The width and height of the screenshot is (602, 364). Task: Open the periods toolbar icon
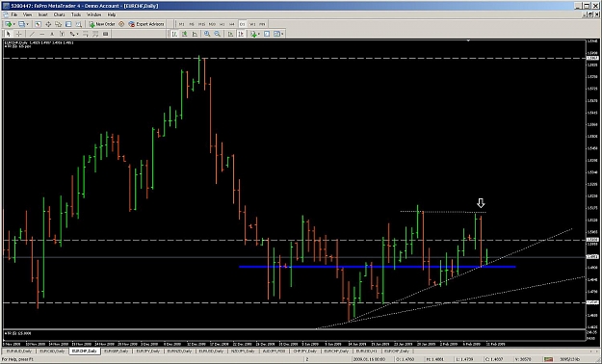[x=267, y=34]
